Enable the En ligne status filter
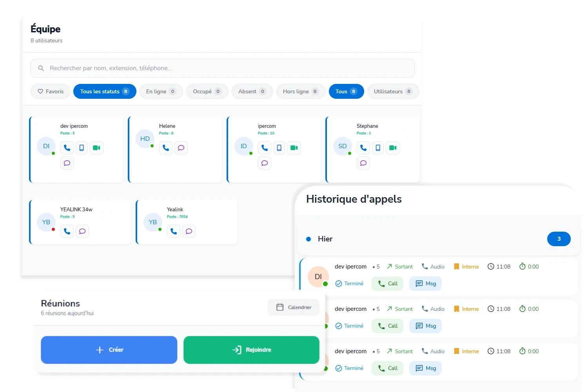This screenshot has width=588, height=392. click(x=161, y=91)
